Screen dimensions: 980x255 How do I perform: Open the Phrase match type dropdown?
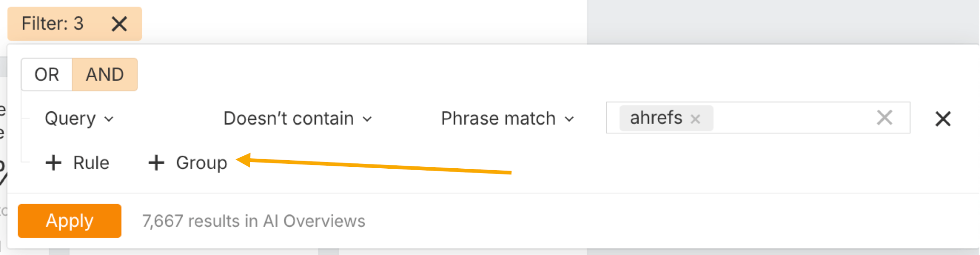[x=498, y=118]
